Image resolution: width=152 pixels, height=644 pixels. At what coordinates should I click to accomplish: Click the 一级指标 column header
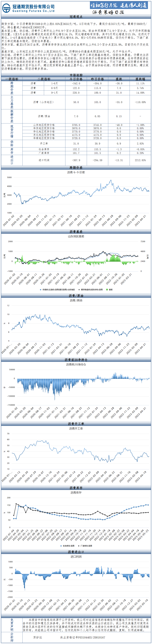click(x=12, y=79)
